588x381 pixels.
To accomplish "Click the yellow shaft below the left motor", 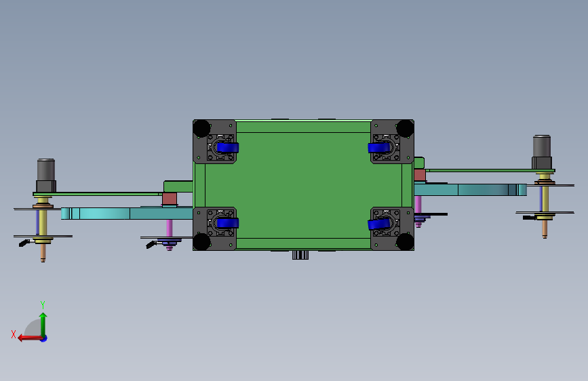I will pyautogui.click(x=43, y=222).
